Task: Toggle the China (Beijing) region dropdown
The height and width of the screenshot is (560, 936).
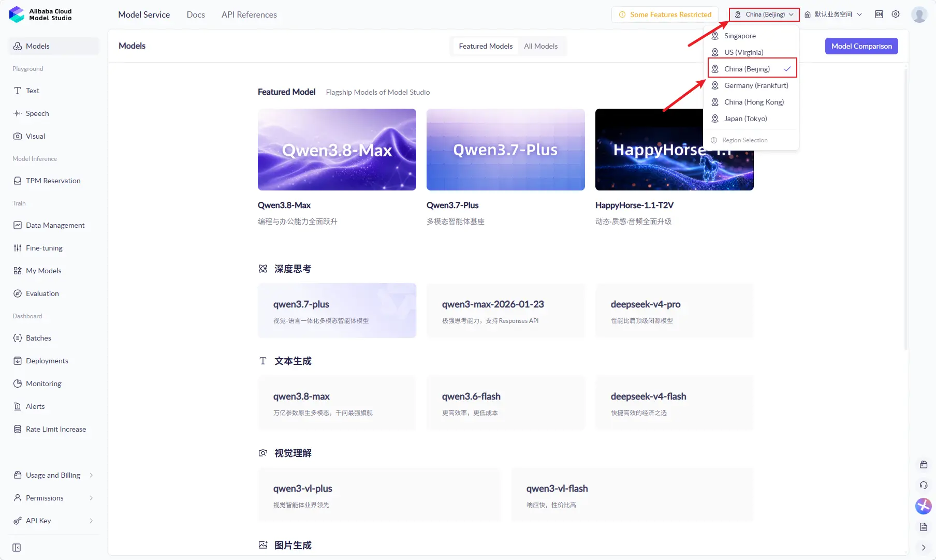Action: point(764,14)
